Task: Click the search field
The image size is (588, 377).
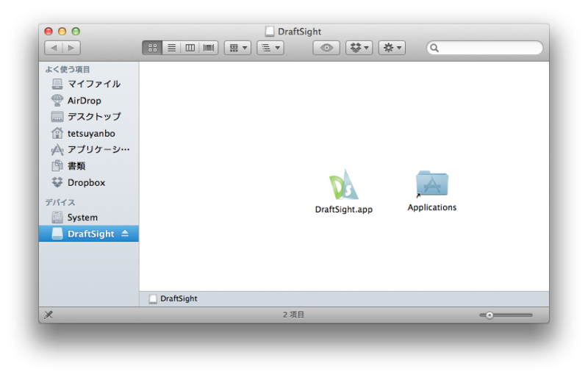Action: point(484,48)
